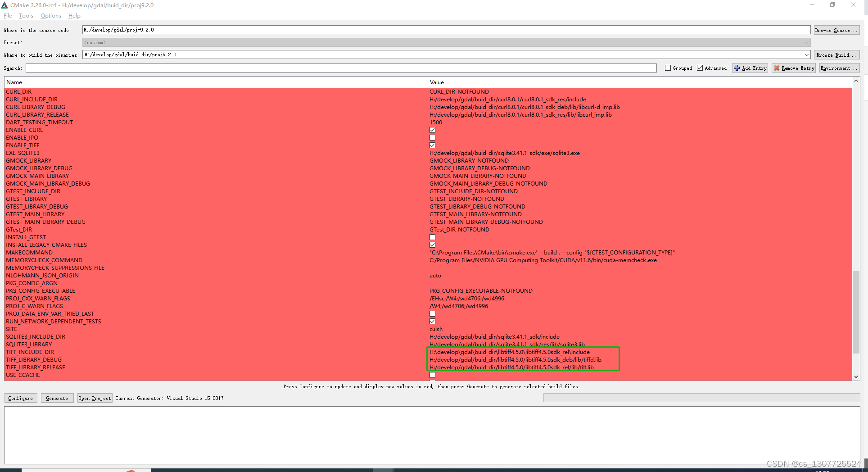Open the Options menu
This screenshot has width=868, height=472.
[x=50, y=16]
